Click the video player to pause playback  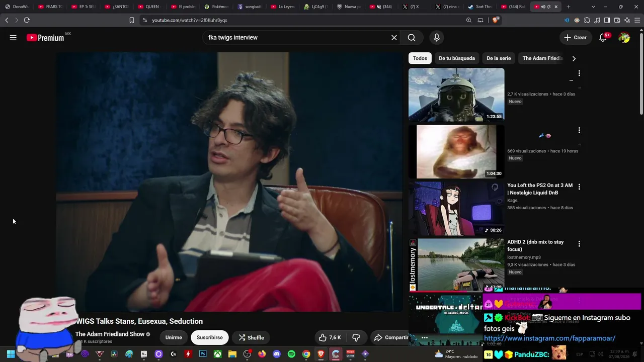coord(229,182)
